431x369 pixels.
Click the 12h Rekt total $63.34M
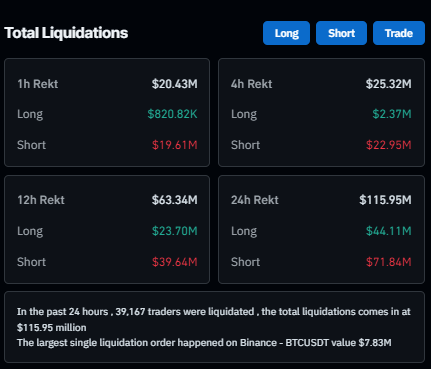click(x=175, y=200)
